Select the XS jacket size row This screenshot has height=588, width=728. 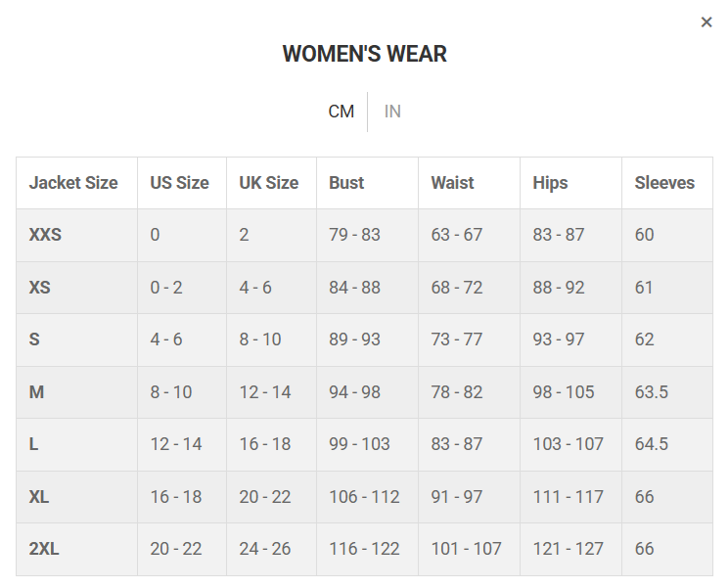tap(40, 288)
